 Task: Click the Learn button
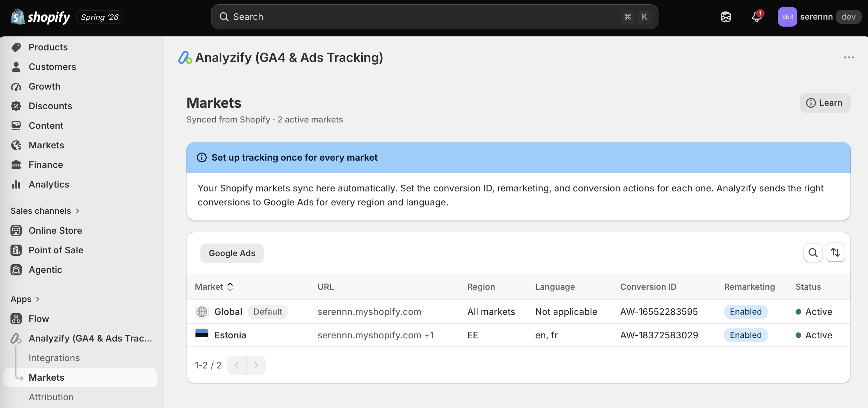[825, 103]
